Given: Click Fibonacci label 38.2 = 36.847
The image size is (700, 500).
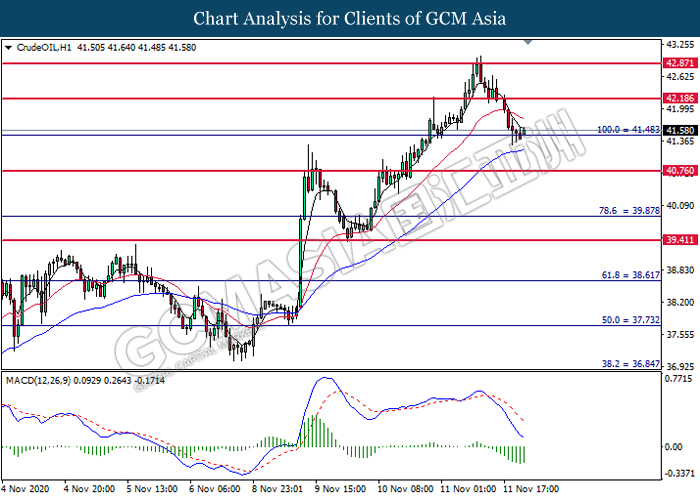Looking at the screenshot, I should pos(631,364).
